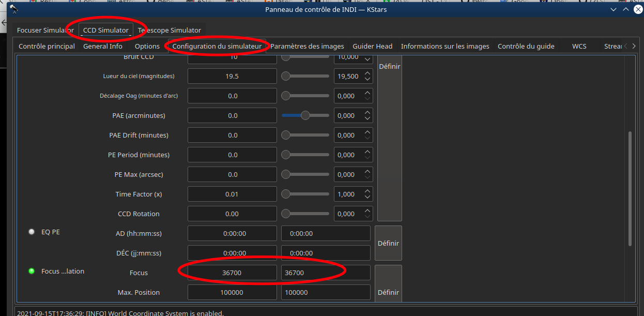Click the Lueur du ciel current value 19.5
This screenshot has width=644, height=316.
[x=233, y=76]
